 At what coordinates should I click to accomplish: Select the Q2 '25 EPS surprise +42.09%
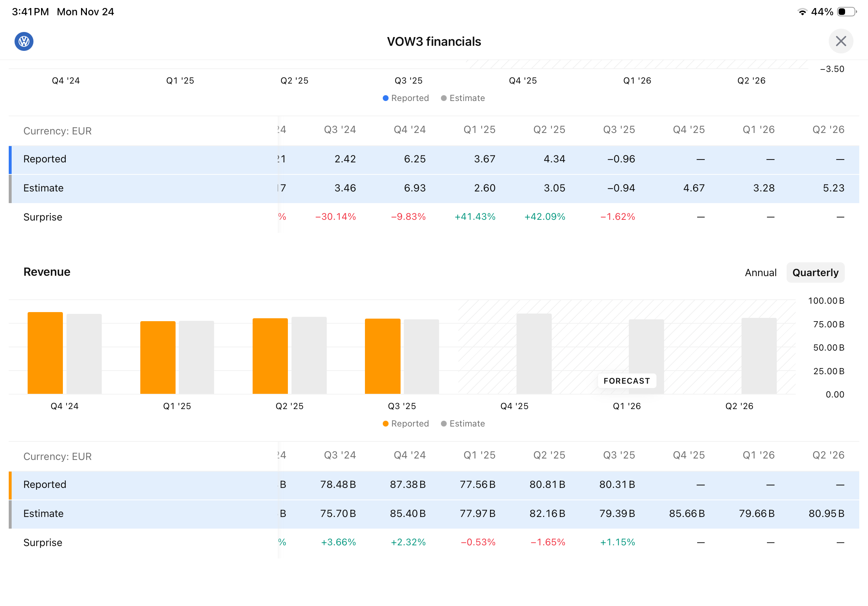click(544, 217)
